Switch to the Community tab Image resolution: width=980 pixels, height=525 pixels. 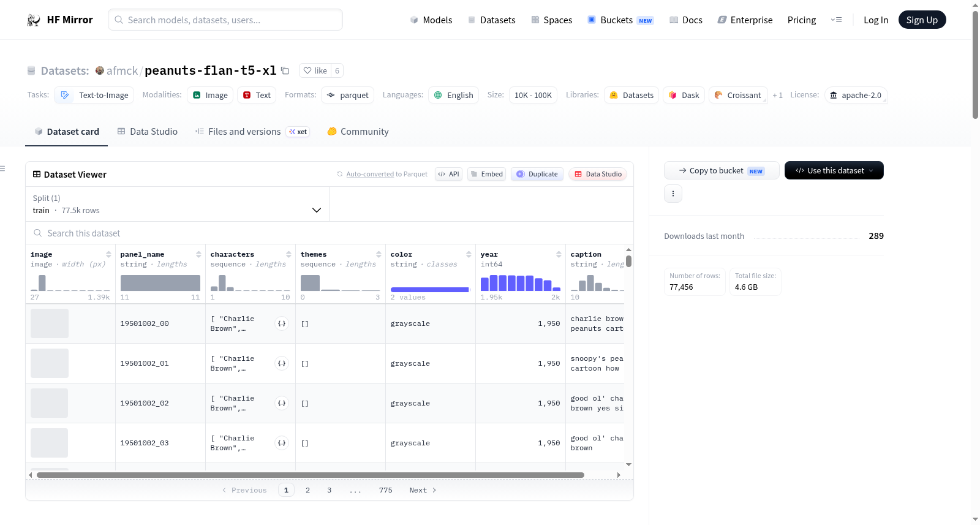coord(358,132)
